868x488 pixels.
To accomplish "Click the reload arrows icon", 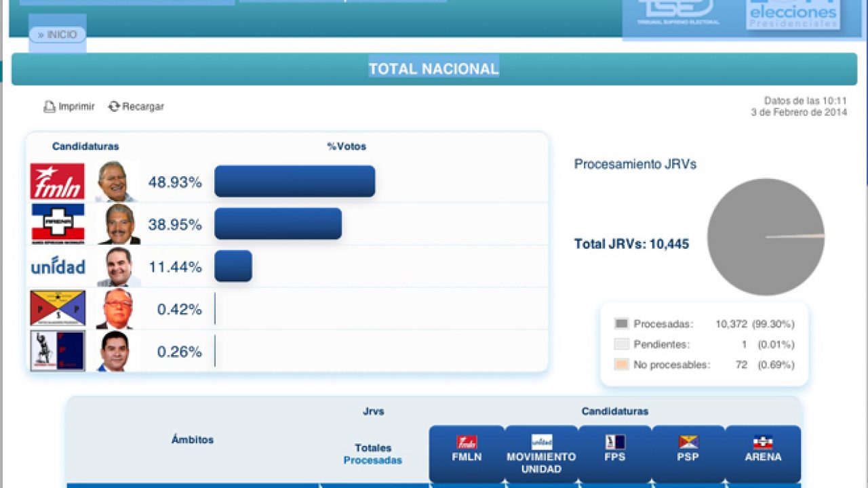I will point(114,106).
